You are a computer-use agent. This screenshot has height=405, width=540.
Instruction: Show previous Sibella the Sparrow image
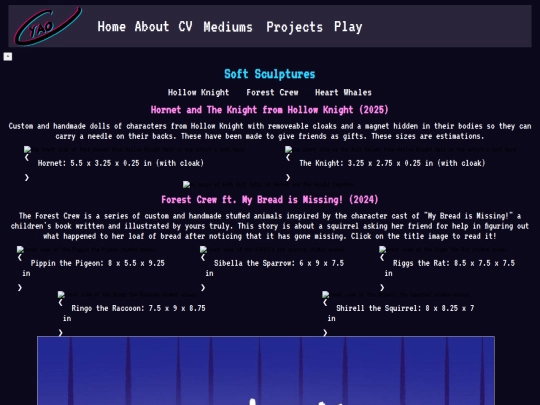click(203, 257)
